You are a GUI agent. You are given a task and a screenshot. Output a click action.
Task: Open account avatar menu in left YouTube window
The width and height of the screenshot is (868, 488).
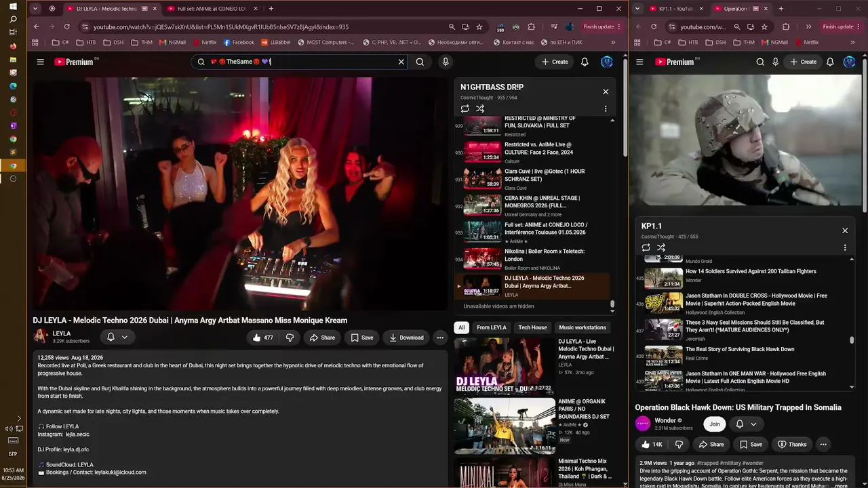pyautogui.click(x=607, y=62)
